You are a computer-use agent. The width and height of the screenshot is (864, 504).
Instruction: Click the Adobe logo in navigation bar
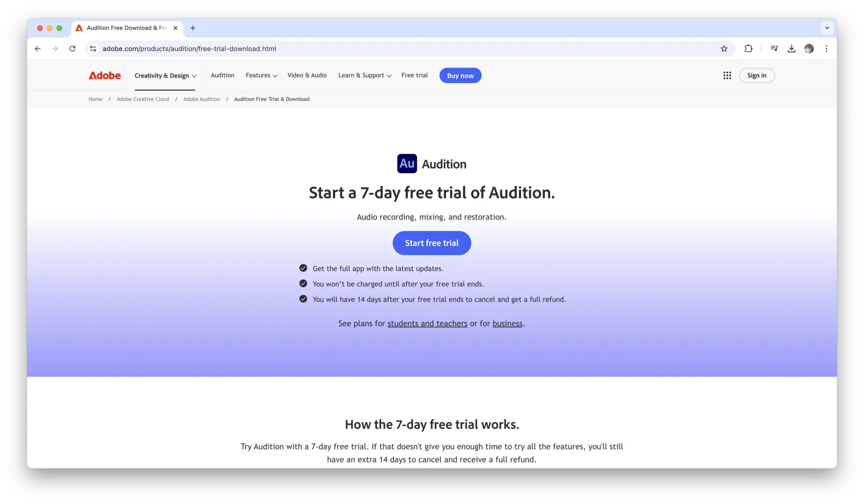(105, 76)
